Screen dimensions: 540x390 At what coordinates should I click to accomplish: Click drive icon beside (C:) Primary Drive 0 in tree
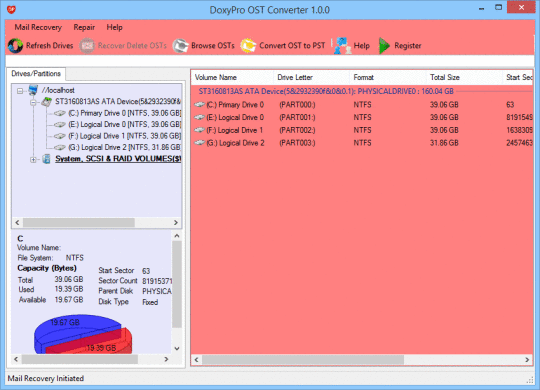[x=60, y=113]
